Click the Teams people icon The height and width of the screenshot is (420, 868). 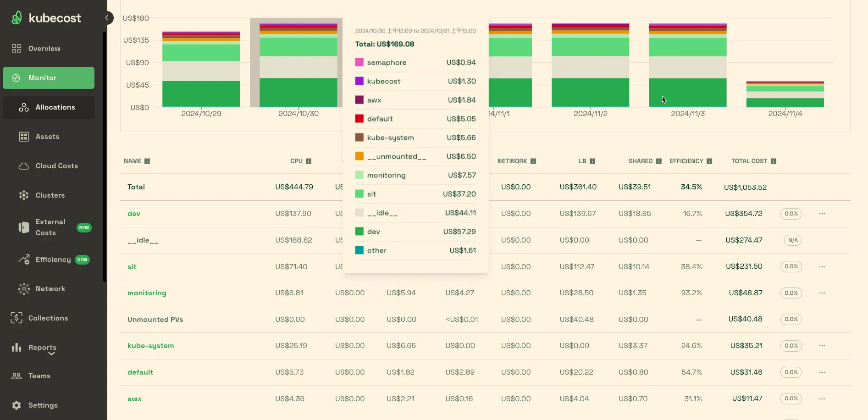(17, 376)
